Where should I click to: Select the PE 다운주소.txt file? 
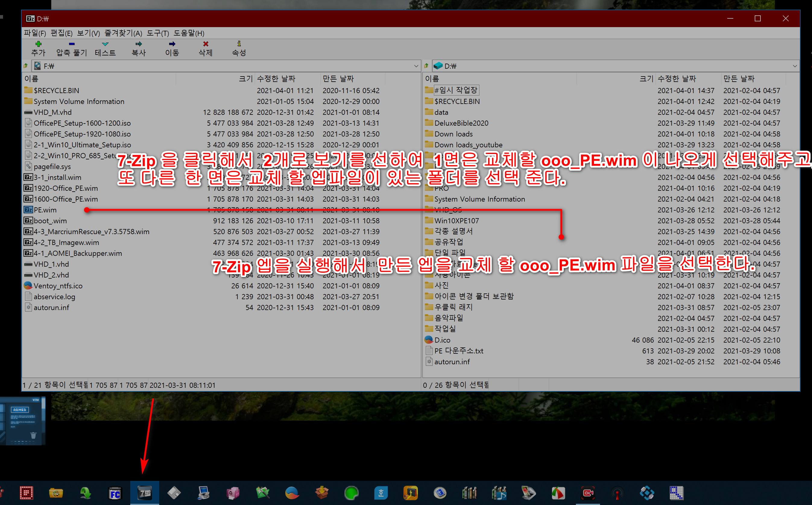click(x=459, y=351)
